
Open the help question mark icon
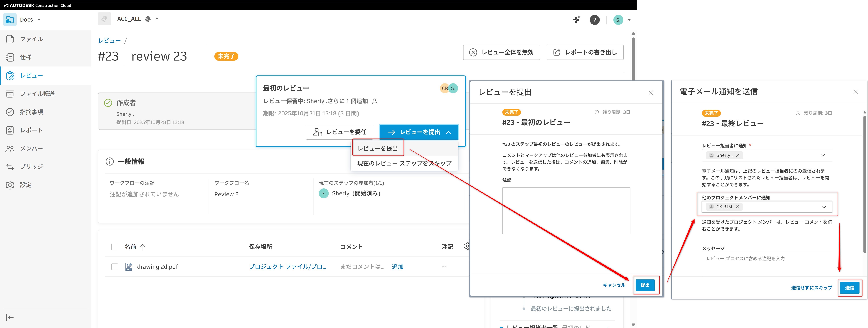click(595, 20)
